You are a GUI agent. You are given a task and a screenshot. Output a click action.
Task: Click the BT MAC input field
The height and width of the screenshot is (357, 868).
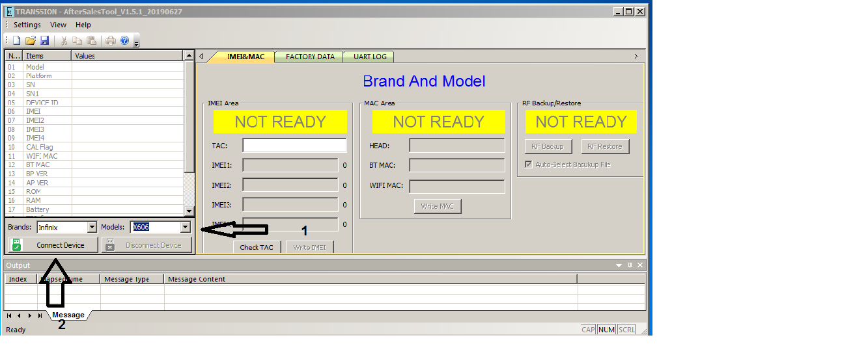pos(457,165)
